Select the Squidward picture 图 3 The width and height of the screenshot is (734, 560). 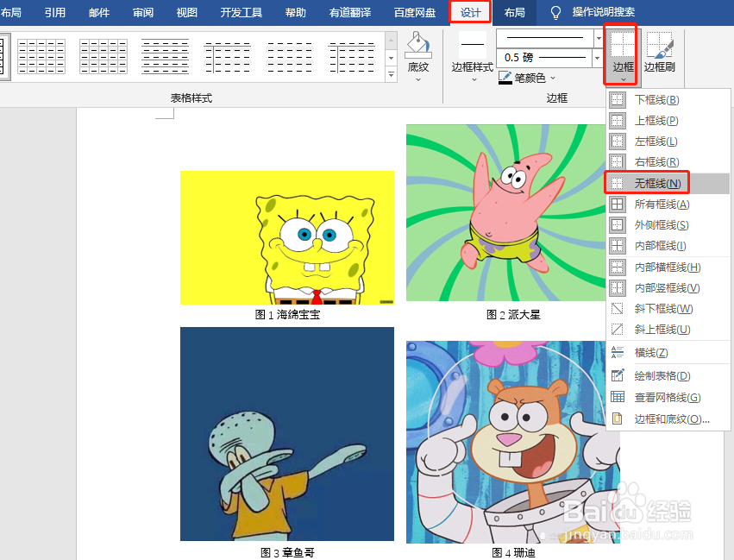pos(287,433)
